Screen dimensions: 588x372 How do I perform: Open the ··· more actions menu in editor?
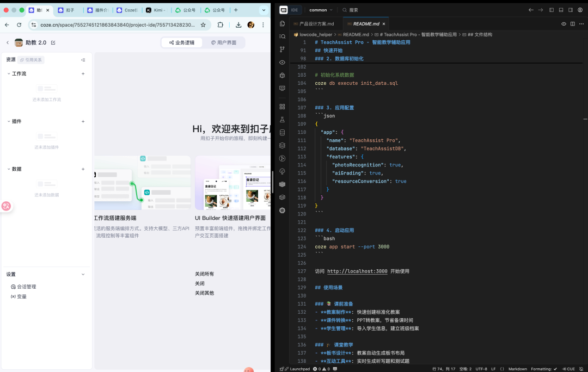581,24
